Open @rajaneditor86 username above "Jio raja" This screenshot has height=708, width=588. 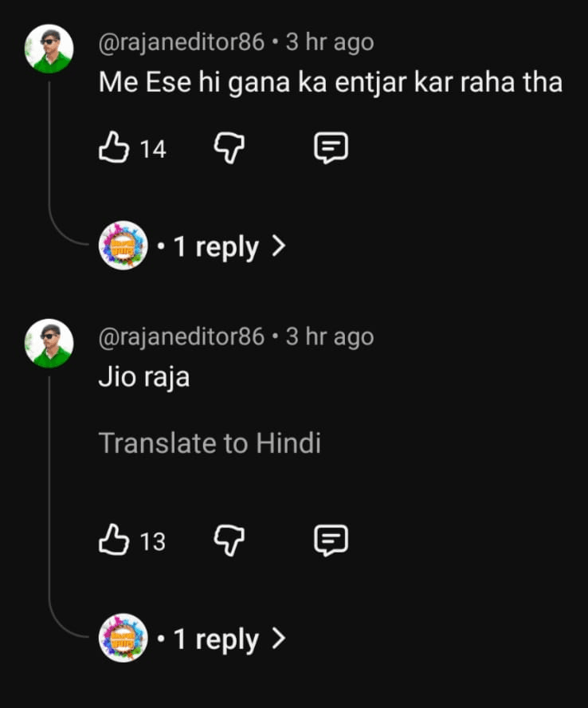click(181, 337)
